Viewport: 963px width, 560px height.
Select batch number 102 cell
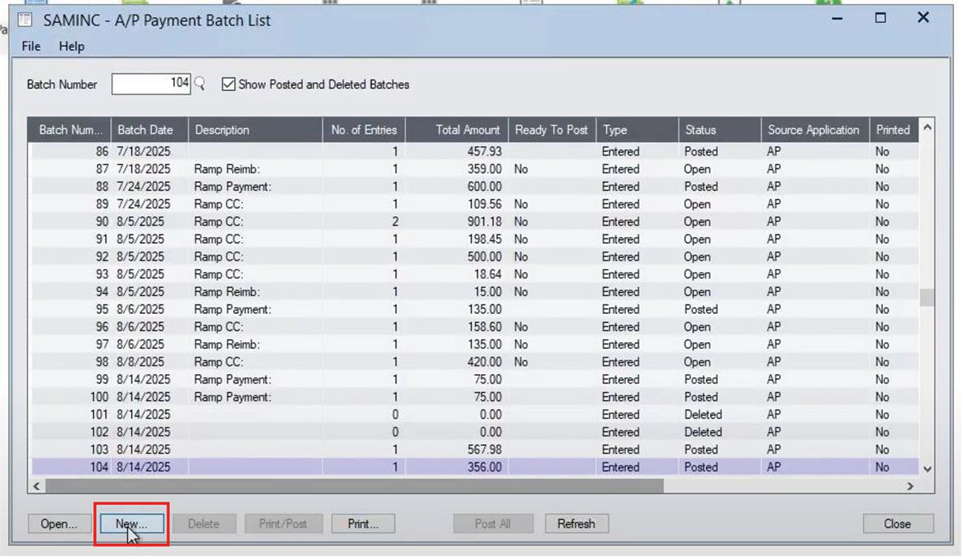71,432
